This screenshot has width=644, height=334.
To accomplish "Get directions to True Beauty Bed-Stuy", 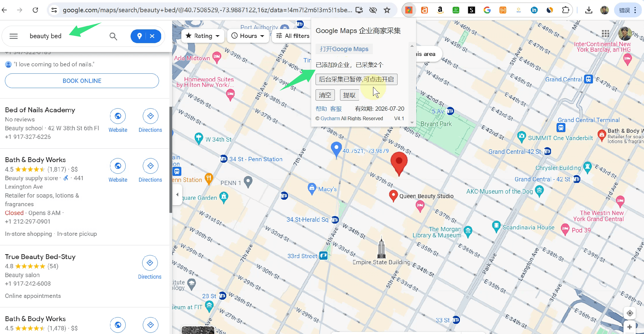I will pyautogui.click(x=150, y=263).
